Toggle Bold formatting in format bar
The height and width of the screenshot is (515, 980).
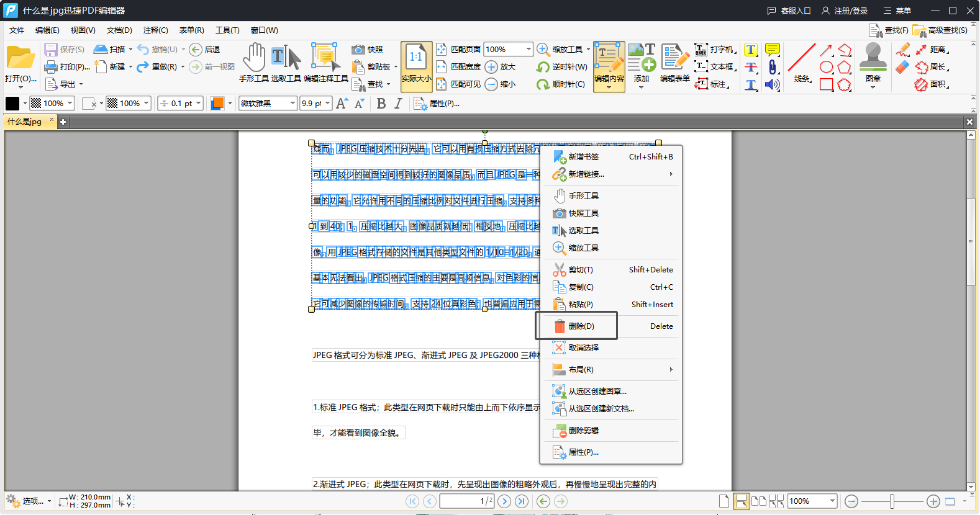click(x=381, y=104)
